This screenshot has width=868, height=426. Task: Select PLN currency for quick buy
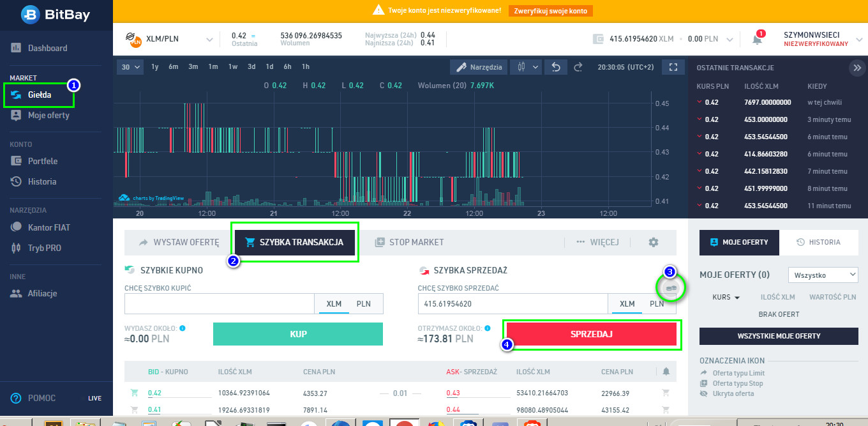(363, 304)
